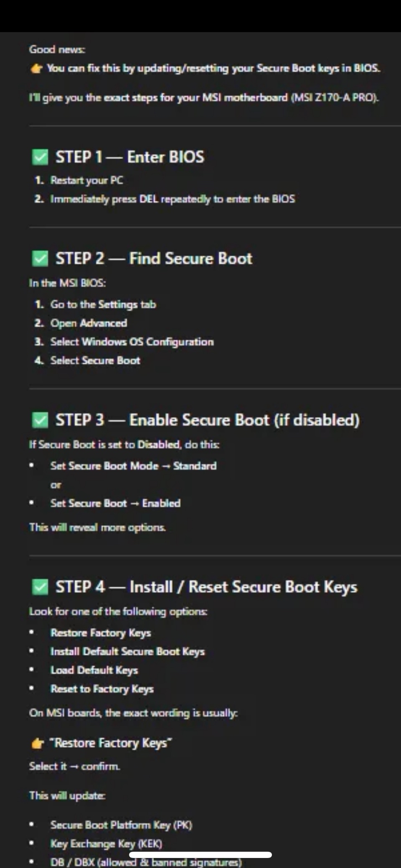Click "Set Secure Boot Mode → Standard" bullet
This screenshot has width=401, height=868.
tap(133, 466)
